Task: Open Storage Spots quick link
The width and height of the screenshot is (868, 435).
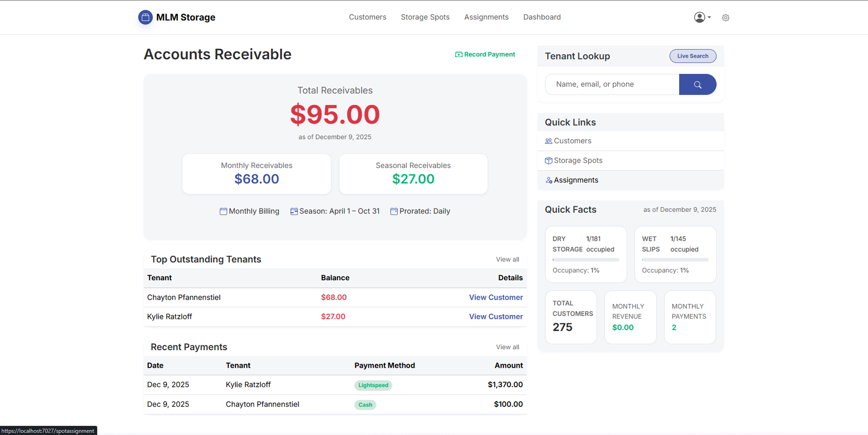Action: pos(630,161)
